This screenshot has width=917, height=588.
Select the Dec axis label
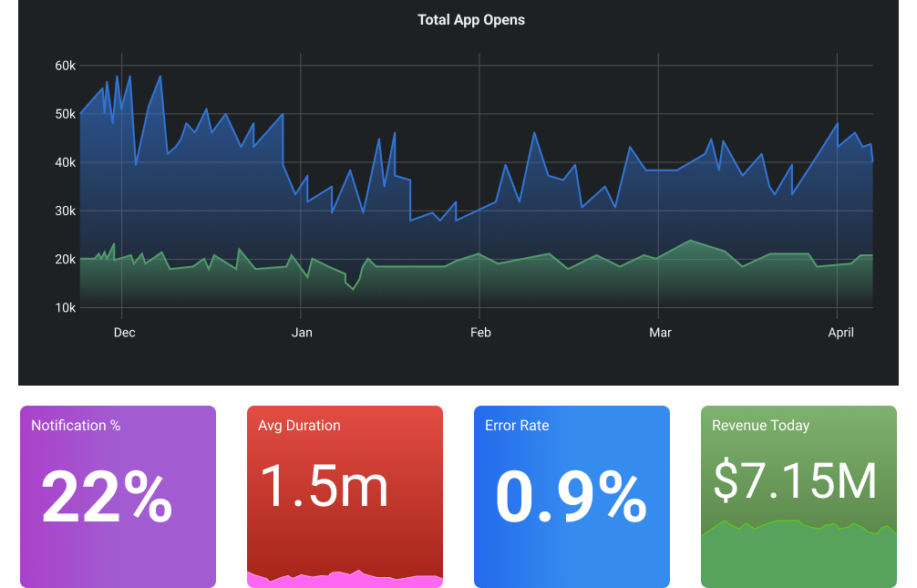pos(124,333)
